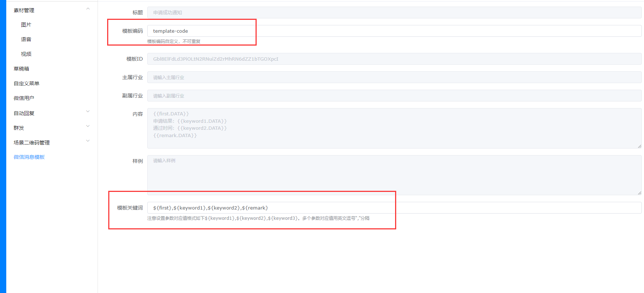Click the 模板关键词 input field
Viewport: 644px width, 293px height.
pyautogui.click(x=394, y=208)
